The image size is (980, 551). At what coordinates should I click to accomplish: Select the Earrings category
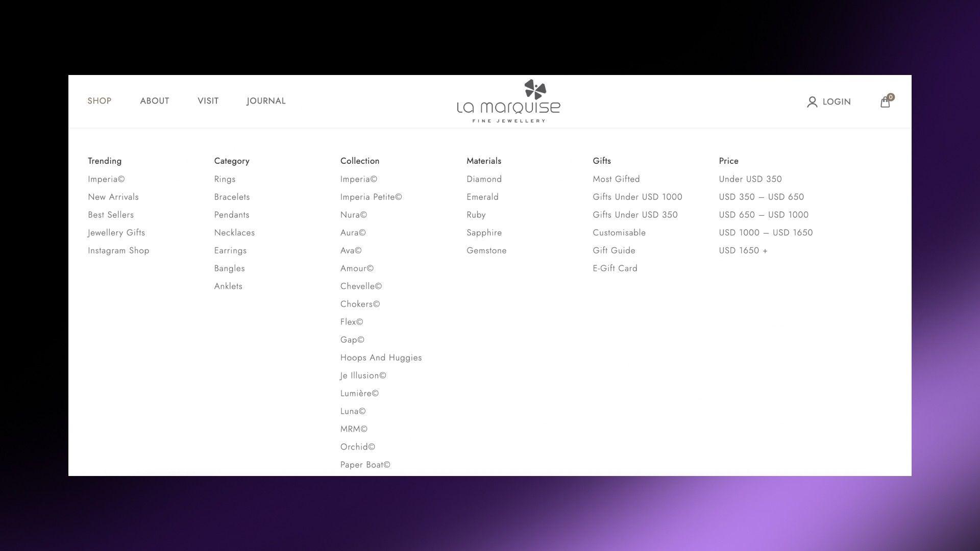click(x=230, y=251)
